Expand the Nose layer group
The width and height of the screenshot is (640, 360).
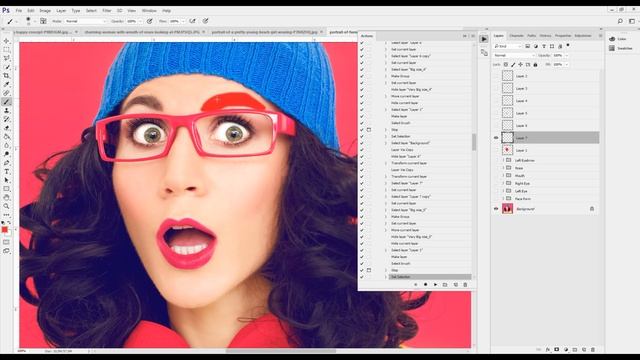pyautogui.click(x=503, y=168)
